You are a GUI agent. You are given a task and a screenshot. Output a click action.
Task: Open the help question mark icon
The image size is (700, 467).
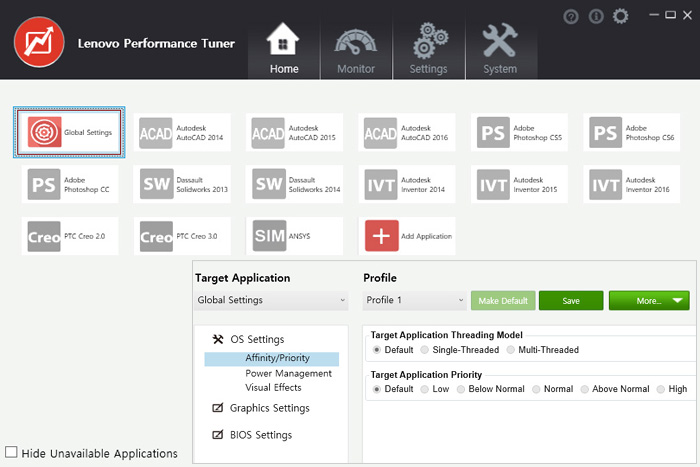click(x=571, y=17)
